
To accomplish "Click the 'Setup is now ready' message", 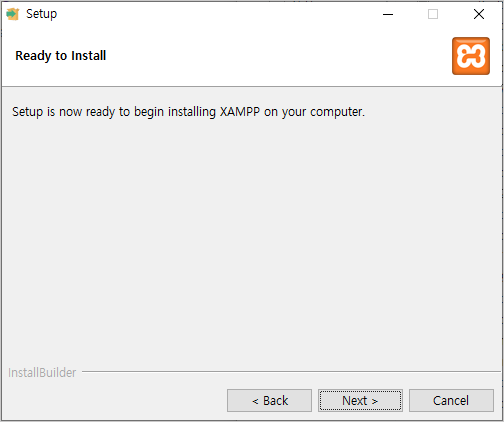I will (188, 112).
